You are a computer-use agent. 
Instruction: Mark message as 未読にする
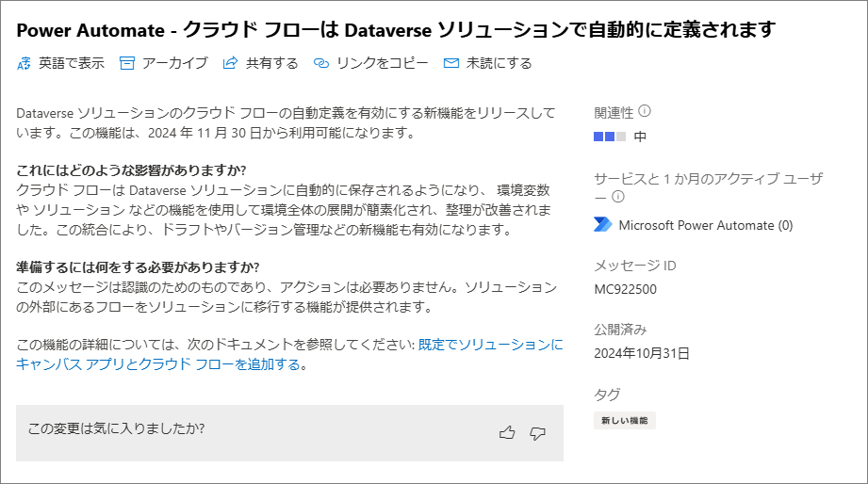499,64
